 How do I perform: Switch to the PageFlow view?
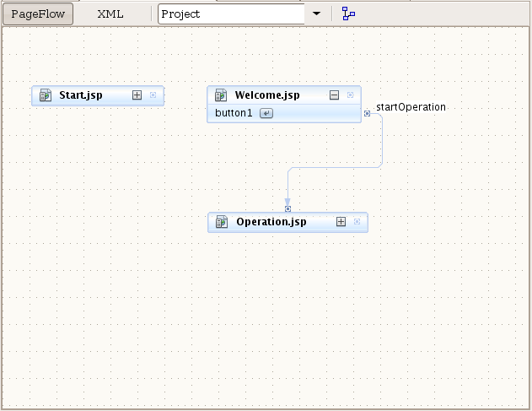pos(38,14)
